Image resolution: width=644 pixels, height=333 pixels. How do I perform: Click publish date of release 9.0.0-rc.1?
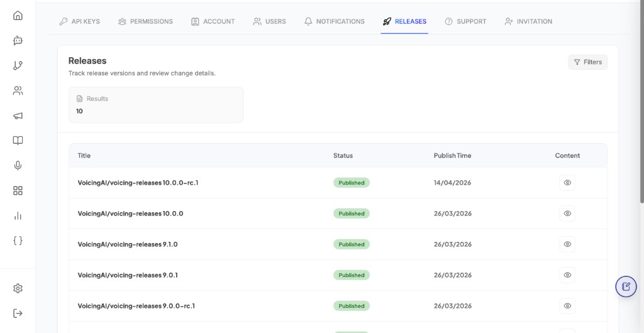[453, 306]
